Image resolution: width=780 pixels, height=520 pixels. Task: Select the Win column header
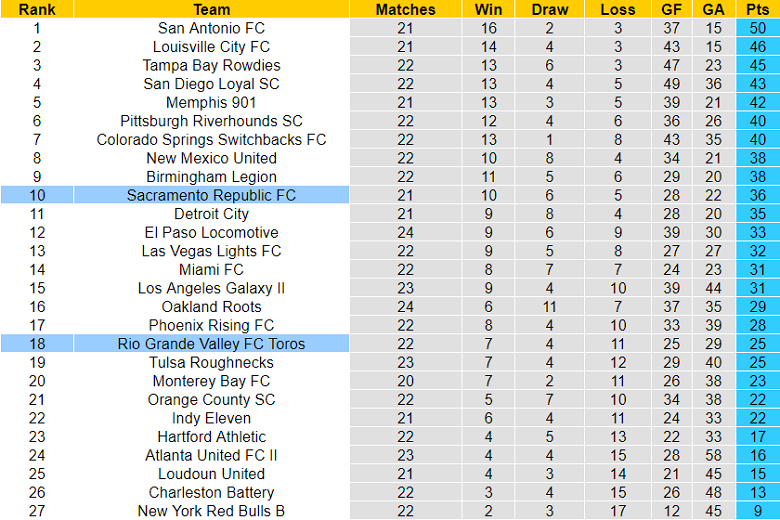(x=488, y=9)
